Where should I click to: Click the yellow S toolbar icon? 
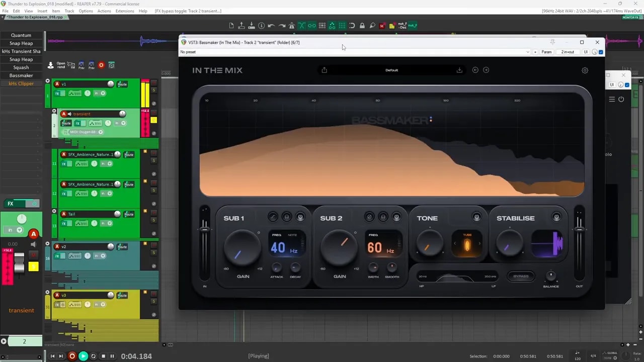click(x=392, y=26)
